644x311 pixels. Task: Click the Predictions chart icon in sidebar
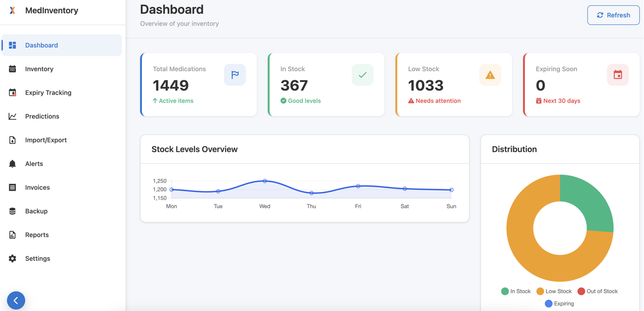(12, 116)
